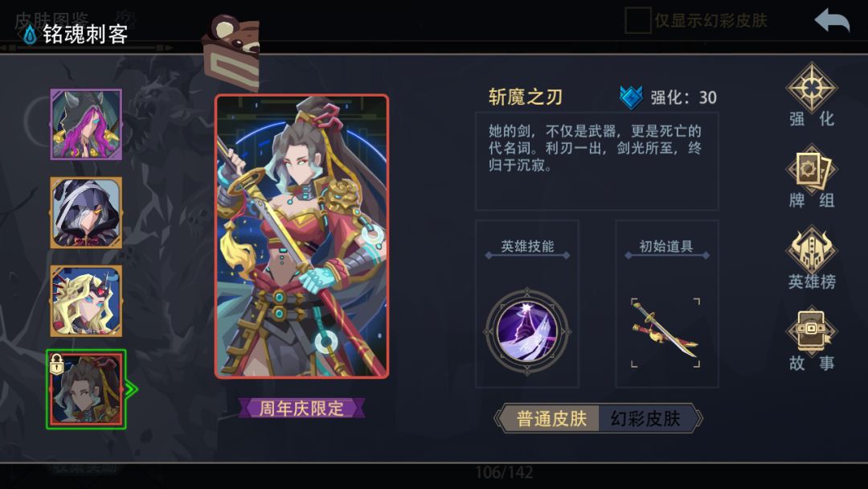View the 初始道具 sword item icon
Viewport: 868px width, 489px height.
pyautogui.click(x=665, y=332)
